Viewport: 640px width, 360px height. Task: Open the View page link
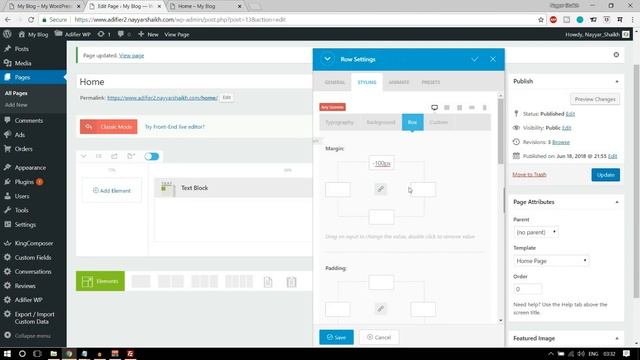coord(131,56)
